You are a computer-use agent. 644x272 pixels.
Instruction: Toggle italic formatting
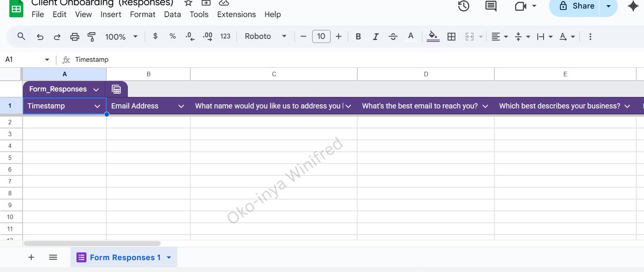(x=376, y=37)
